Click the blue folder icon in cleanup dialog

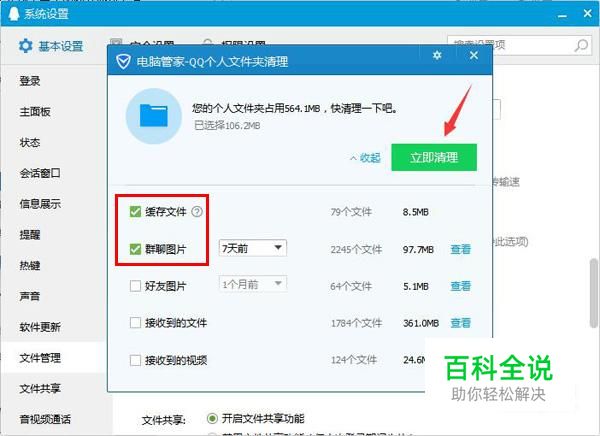[x=153, y=116]
